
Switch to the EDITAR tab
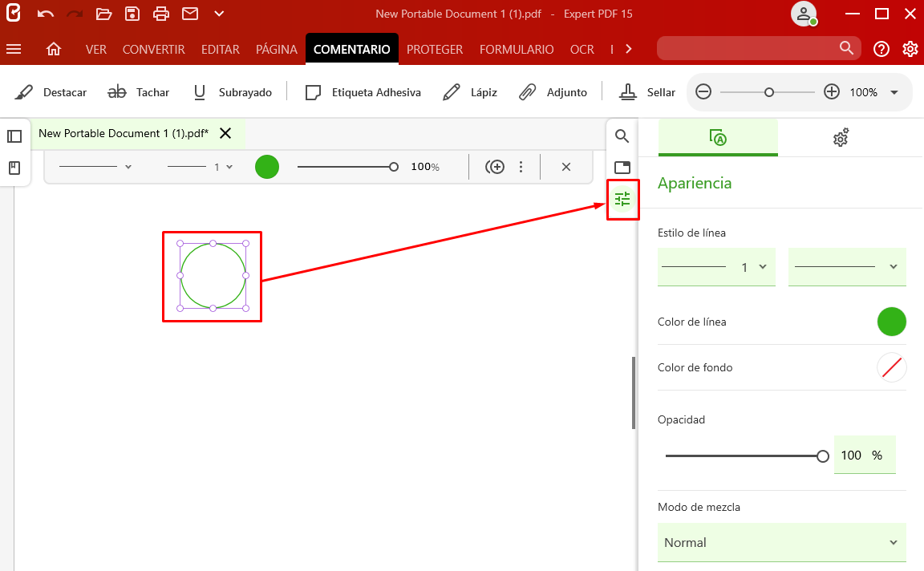click(x=221, y=50)
